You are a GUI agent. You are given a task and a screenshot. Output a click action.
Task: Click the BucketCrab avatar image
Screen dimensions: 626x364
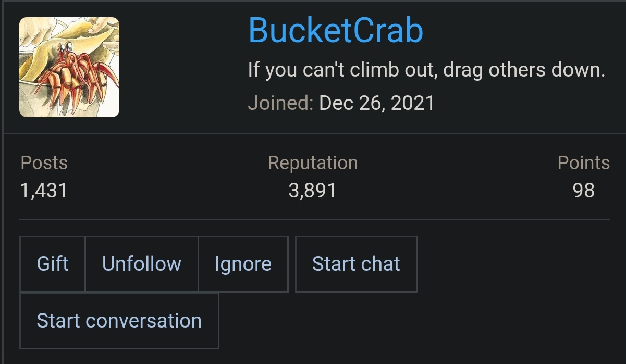click(69, 67)
